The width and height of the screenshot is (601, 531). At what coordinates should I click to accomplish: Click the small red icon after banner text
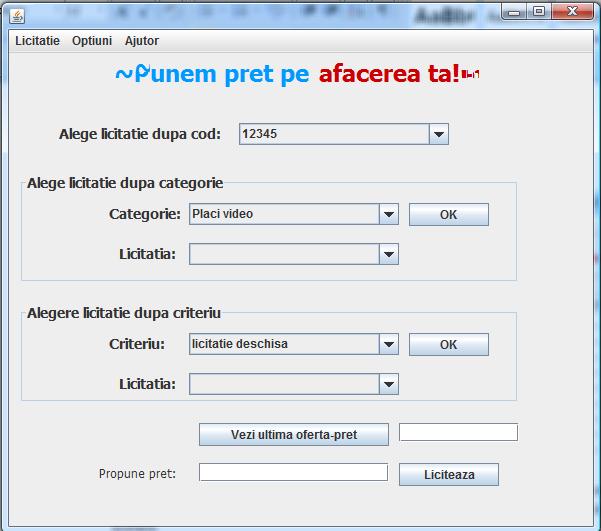472,76
